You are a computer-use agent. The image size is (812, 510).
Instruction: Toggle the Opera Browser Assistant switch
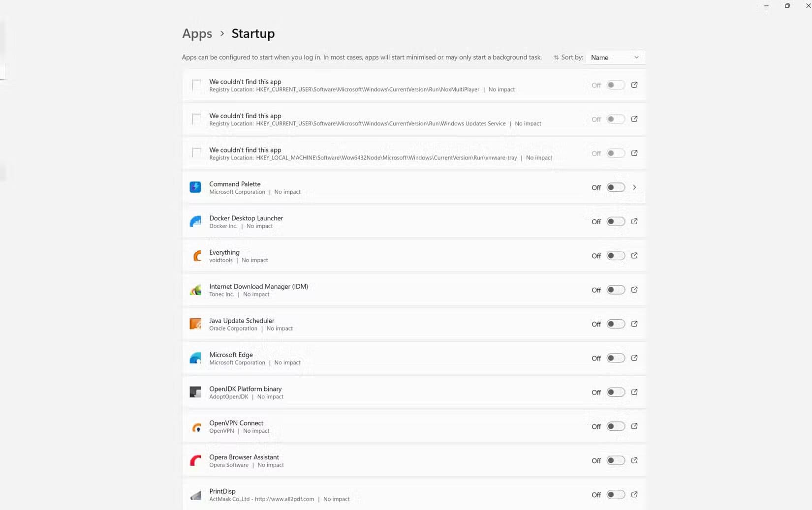tap(615, 460)
